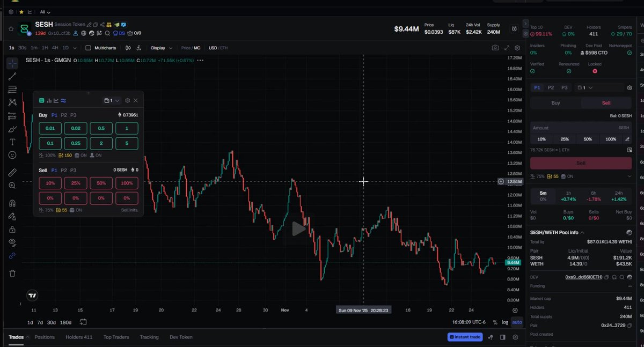Select the Buy tab in trade panel
Screen dimensions: 644x347
(555, 102)
